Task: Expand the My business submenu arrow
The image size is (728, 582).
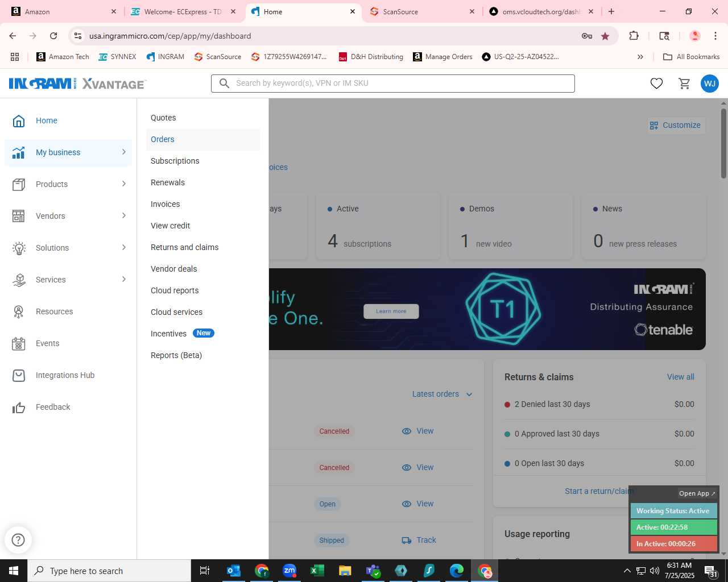Action: [123, 152]
